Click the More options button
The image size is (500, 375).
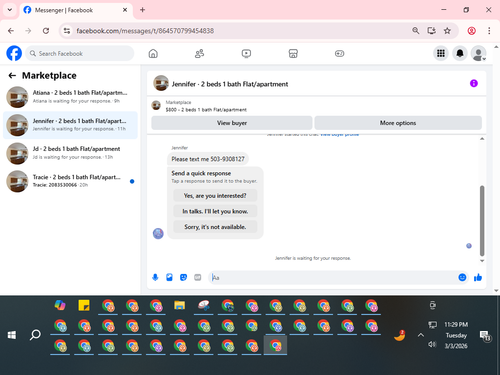click(398, 123)
